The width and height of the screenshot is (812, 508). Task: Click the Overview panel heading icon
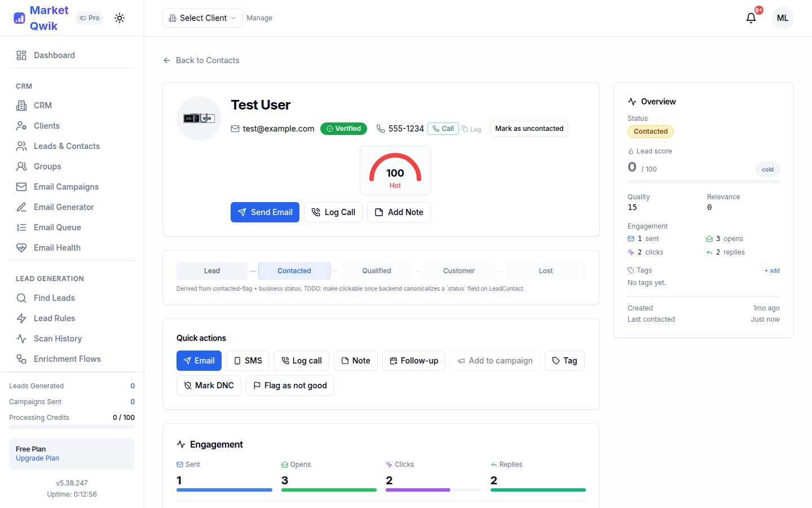(x=632, y=102)
